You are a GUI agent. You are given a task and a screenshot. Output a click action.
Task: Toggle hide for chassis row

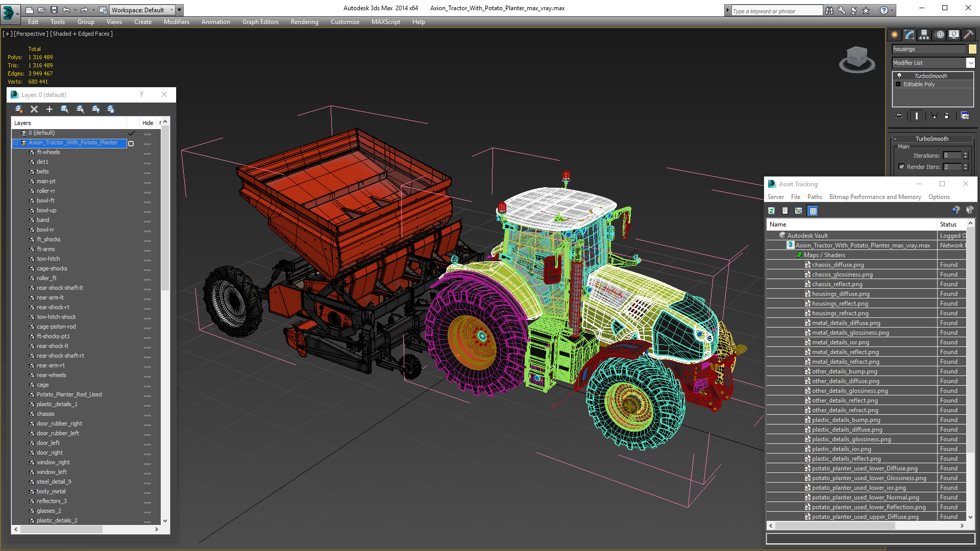(148, 415)
